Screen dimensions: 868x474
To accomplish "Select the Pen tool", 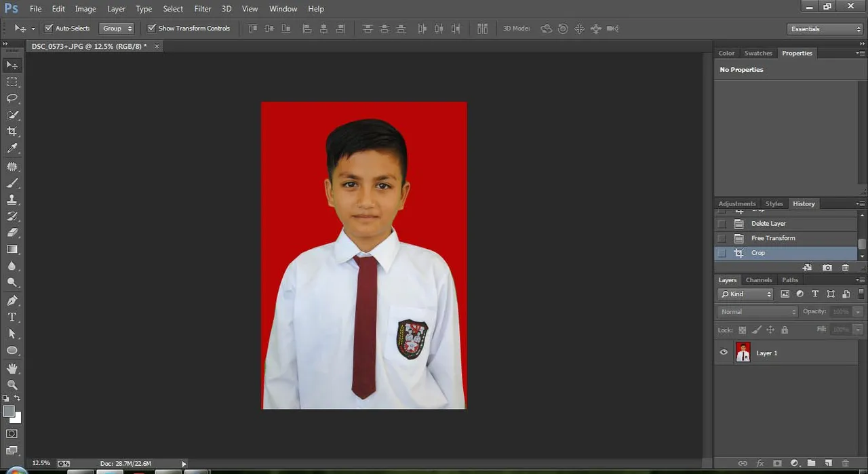I will (12, 300).
